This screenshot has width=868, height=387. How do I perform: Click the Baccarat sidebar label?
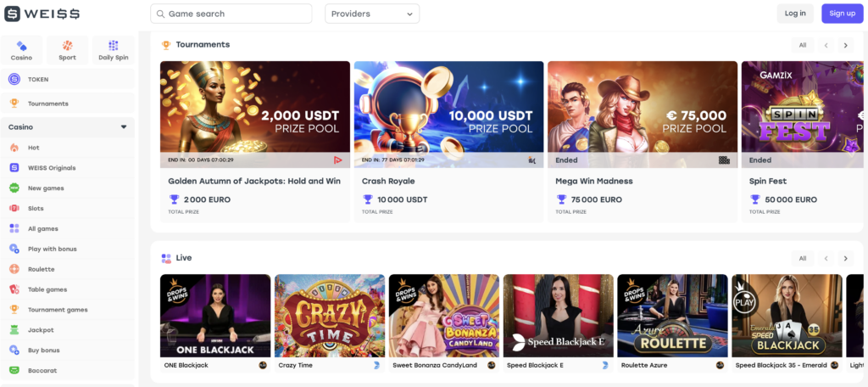42,370
